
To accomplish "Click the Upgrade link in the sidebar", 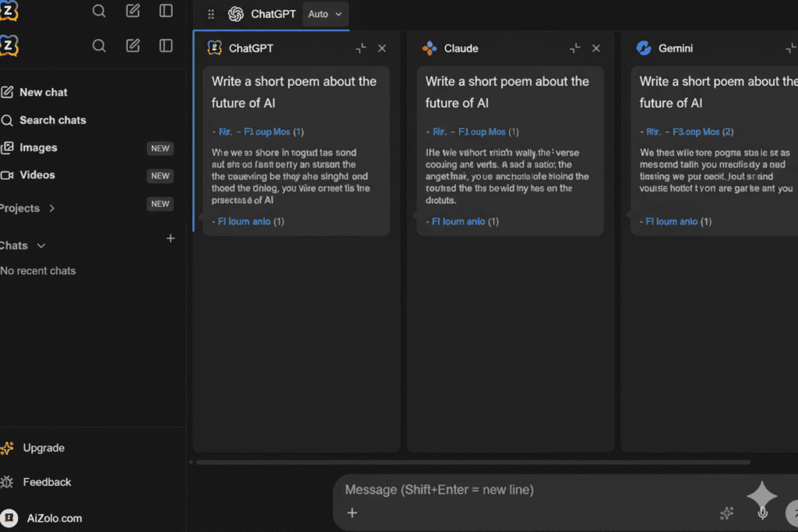I will pyautogui.click(x=43, y=448).
